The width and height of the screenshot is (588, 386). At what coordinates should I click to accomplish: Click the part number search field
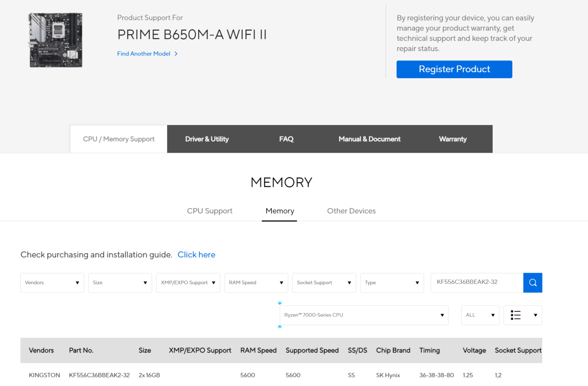click(x=477, y=283)
